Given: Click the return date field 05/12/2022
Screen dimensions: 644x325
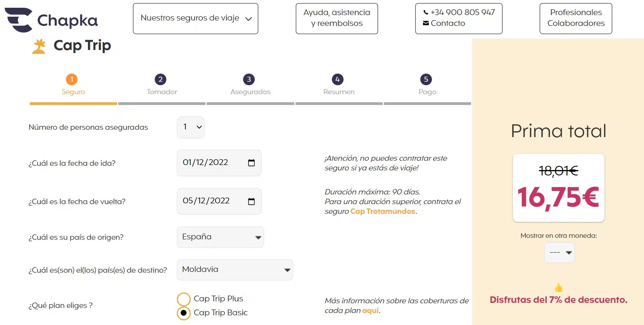Looking at the screenshot, I should (219, 201).
